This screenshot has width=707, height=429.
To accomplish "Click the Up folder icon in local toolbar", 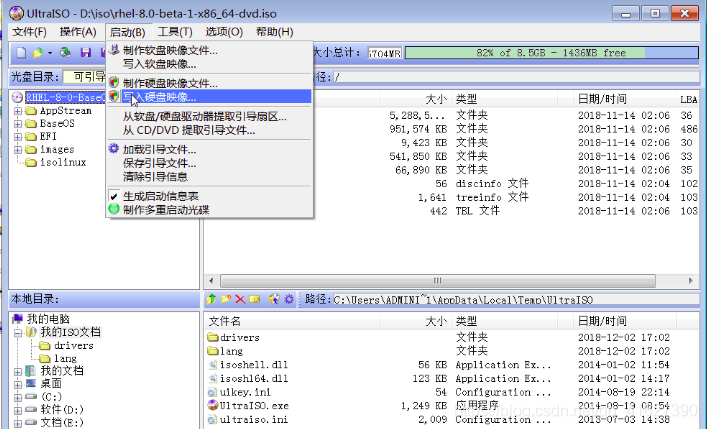I will [211, 299].
